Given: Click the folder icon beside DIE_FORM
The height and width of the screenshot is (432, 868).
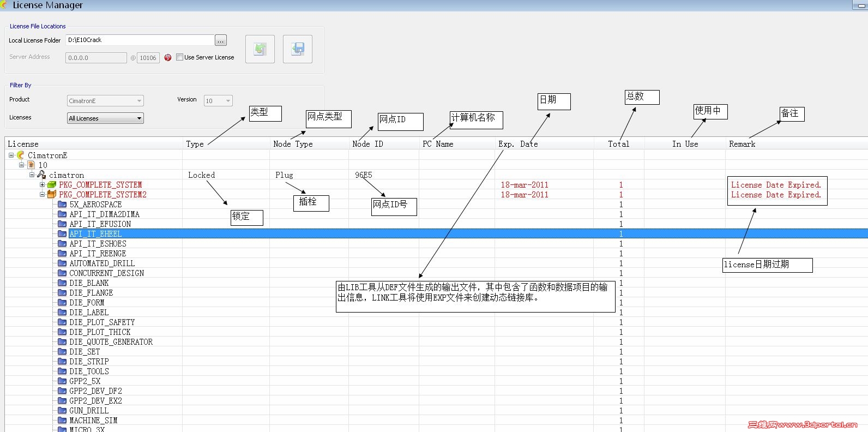Looking at the screenshot, I should coord(62,303).
